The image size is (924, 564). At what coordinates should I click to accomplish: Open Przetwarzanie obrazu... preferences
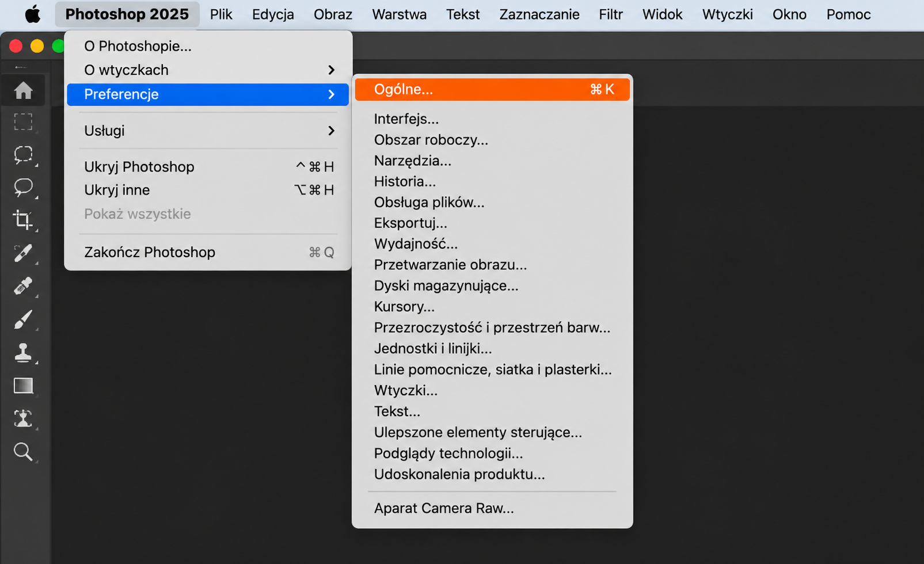(x=492, y=265)
